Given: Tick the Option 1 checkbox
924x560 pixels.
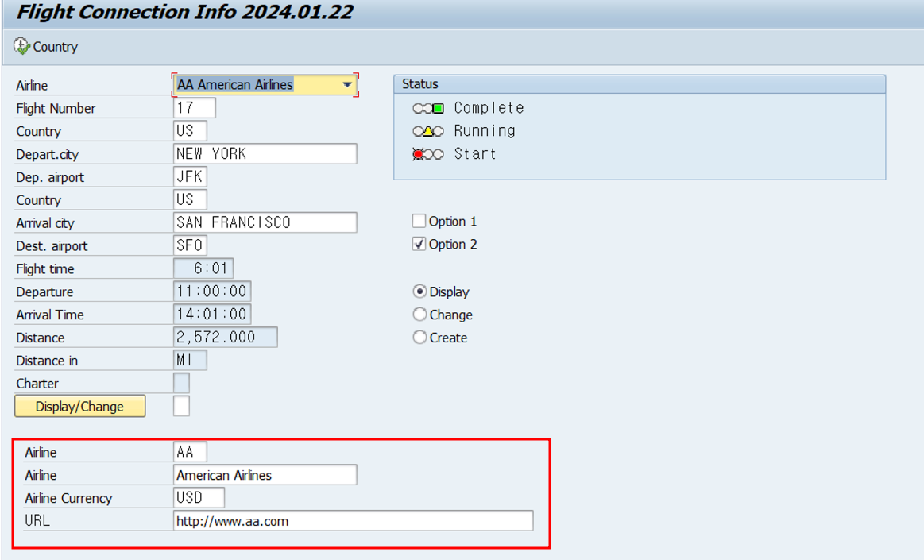Looking at the screenshot, I should click(x=419, y=221).
